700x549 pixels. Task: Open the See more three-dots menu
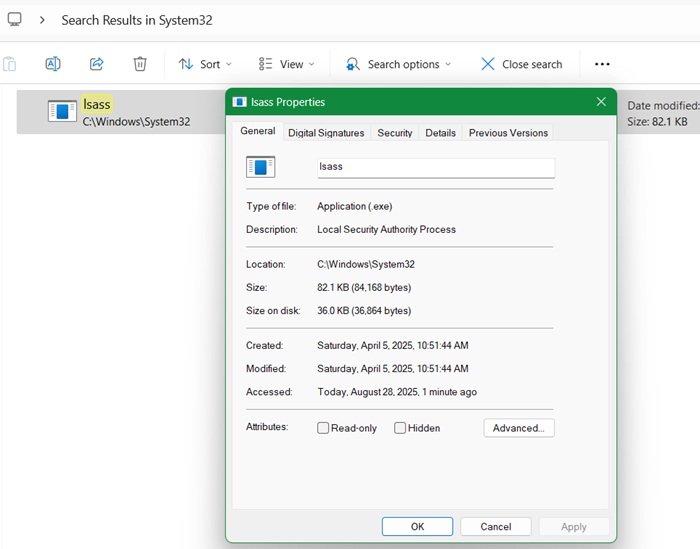pos(602,64)
